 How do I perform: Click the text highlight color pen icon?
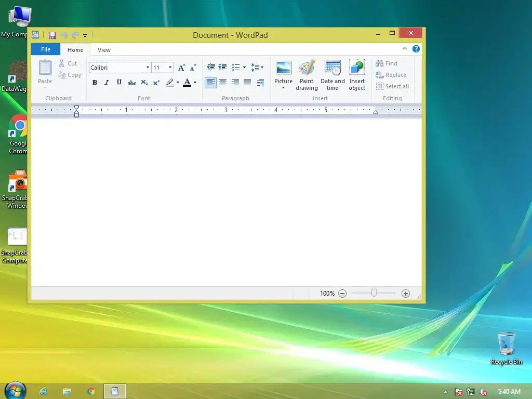tap(170, 83)
